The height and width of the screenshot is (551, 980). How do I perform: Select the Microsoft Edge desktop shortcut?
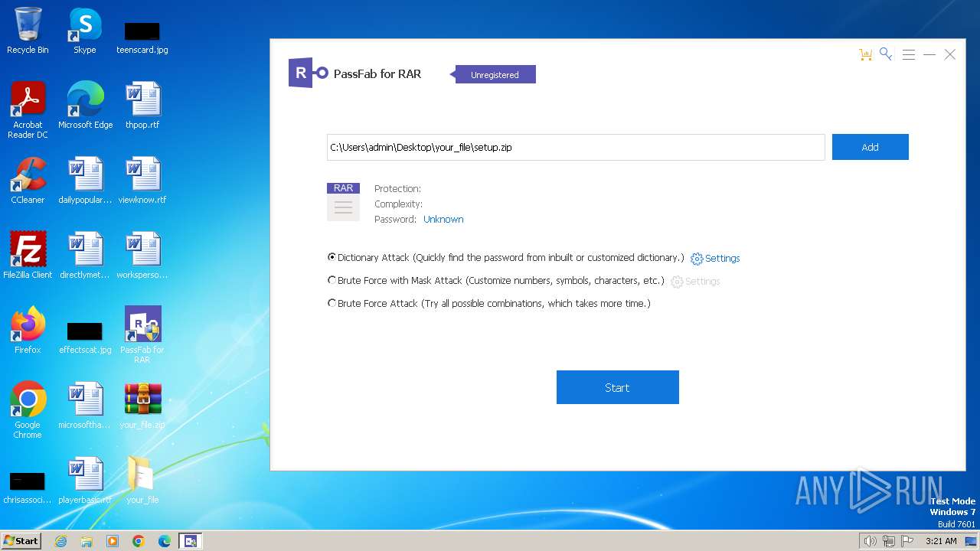(x=85, y=106)
